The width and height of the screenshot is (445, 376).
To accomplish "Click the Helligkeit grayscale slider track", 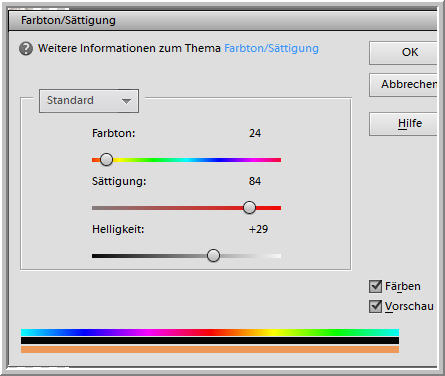I will click(x=187, y=256).
